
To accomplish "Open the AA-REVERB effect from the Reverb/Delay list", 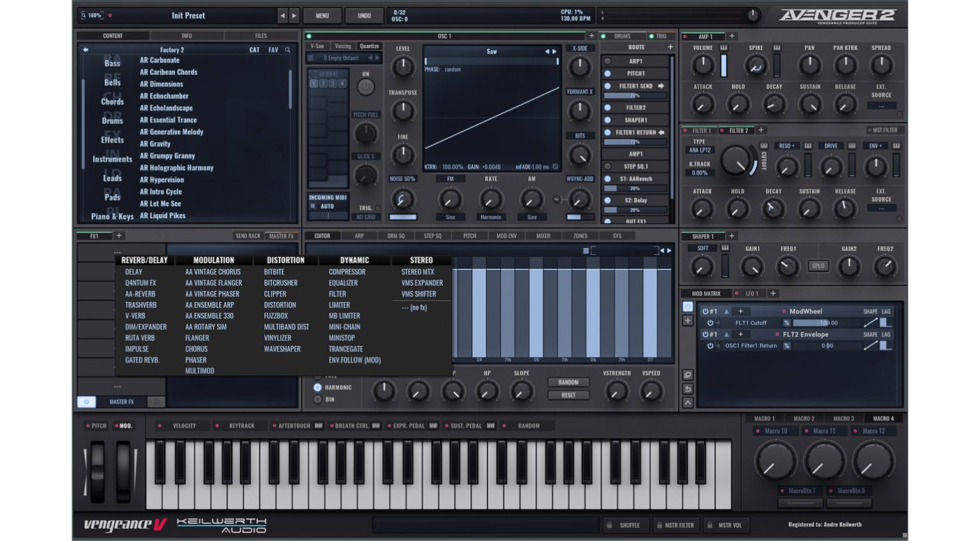I will click(x=140, y=293).
